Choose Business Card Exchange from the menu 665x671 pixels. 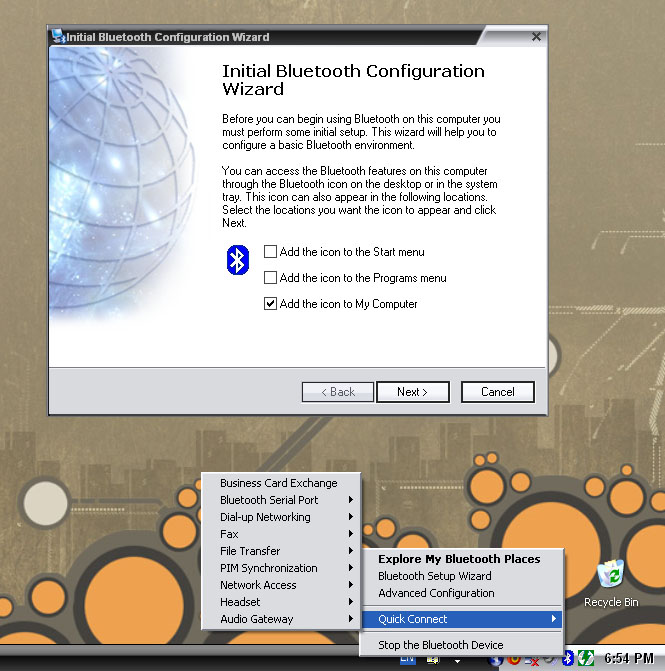coord(281,483)
